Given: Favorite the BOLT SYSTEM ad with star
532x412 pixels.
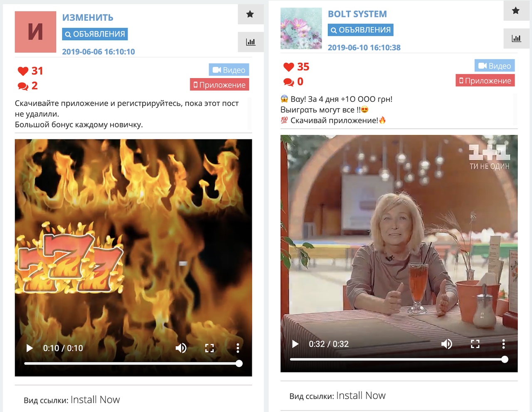Looking at the screenshot, I should pyautogui.click(x=516, y=10).
